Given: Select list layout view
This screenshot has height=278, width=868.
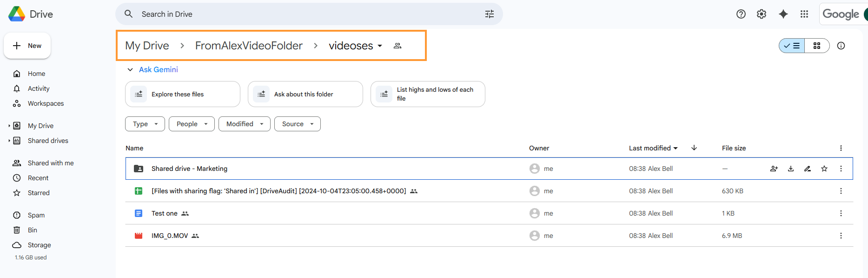Looking at the screenshot, I should coord(792,46).
